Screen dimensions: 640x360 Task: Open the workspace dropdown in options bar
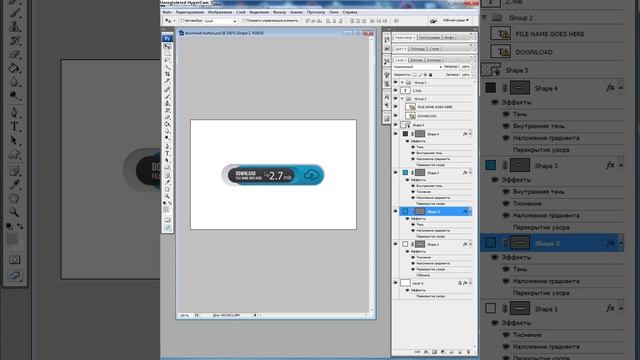pos(456,20)
